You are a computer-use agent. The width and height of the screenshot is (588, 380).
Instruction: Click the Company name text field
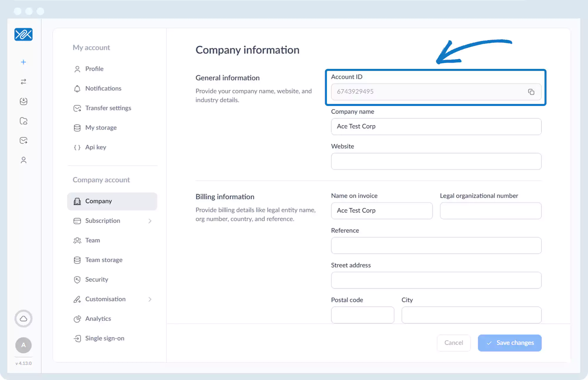pyautogui.click(x=436, y=127)
